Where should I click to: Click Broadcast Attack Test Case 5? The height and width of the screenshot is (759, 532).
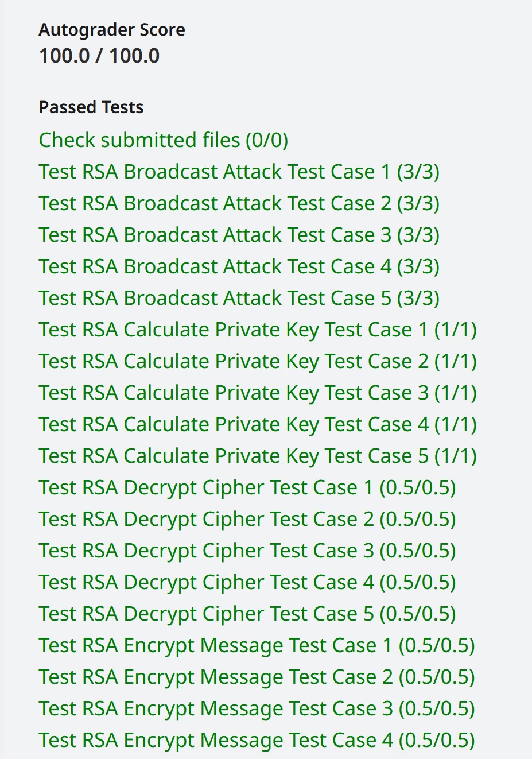tap(239, 298)
